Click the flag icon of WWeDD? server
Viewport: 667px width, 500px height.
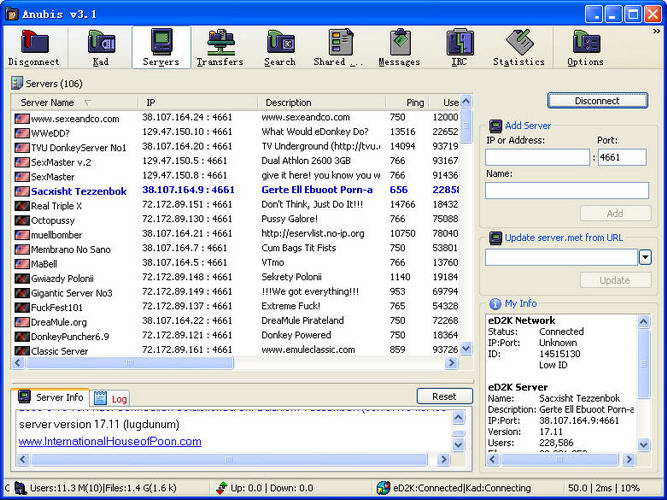(22, 133)
